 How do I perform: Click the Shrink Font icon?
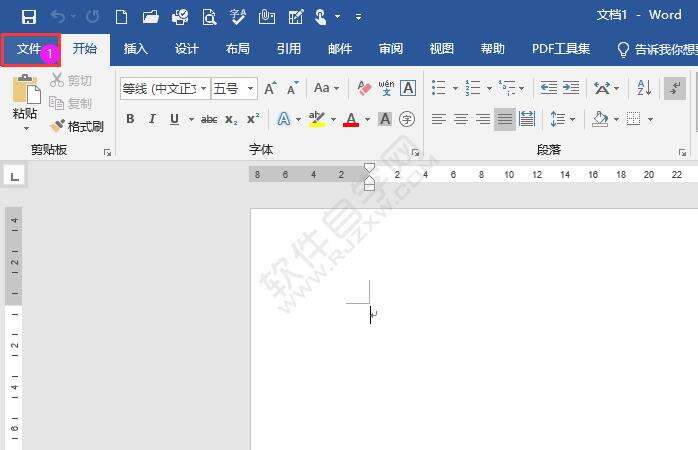pos(292,88)
